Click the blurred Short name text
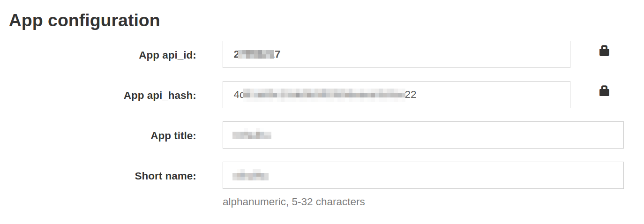 [x=251, y=176]
